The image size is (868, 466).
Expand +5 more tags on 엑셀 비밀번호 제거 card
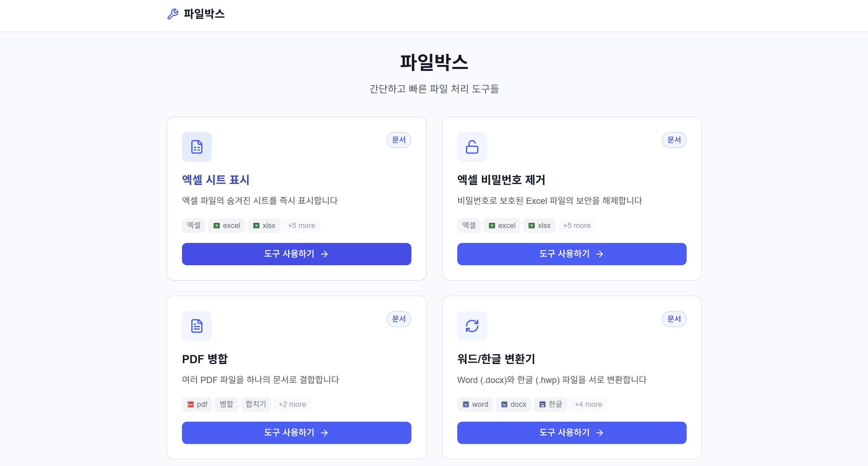(577, 226)
